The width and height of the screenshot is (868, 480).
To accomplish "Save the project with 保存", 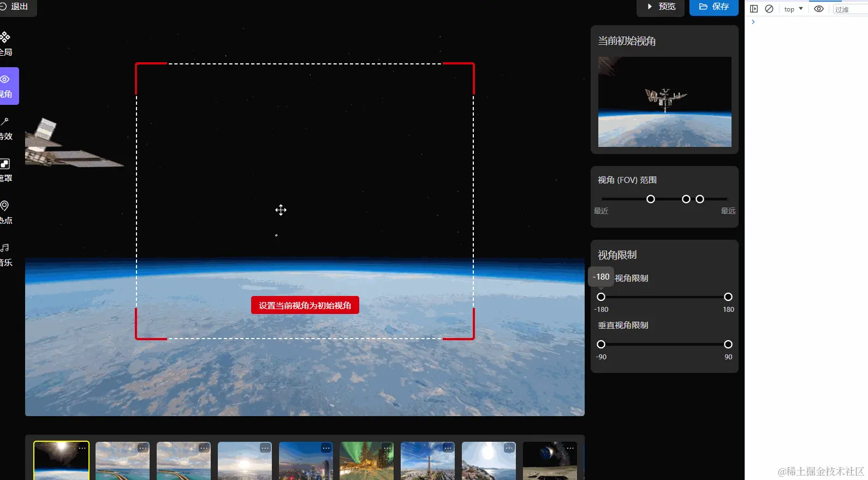I will [714, 7].
